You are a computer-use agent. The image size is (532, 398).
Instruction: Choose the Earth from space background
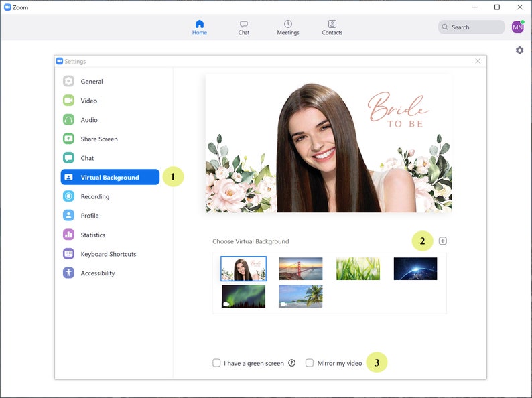[x=415, y=269]
